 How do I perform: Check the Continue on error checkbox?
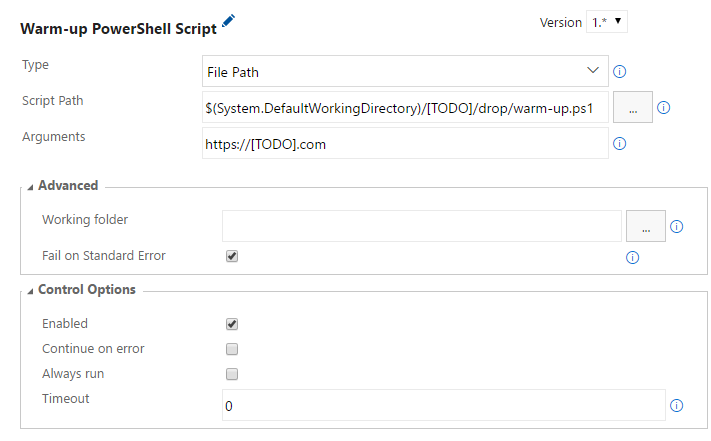tap(232, 349)
